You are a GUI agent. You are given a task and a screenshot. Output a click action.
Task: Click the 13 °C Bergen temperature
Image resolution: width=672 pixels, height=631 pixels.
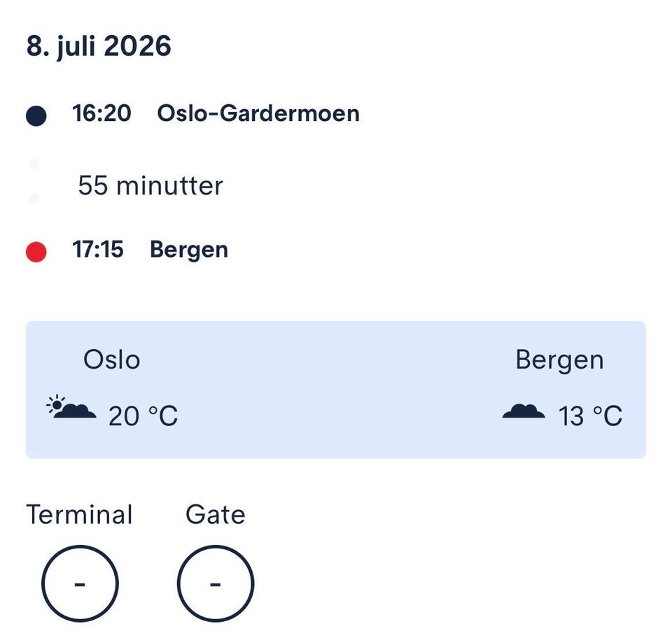click(x=591, y=416)
